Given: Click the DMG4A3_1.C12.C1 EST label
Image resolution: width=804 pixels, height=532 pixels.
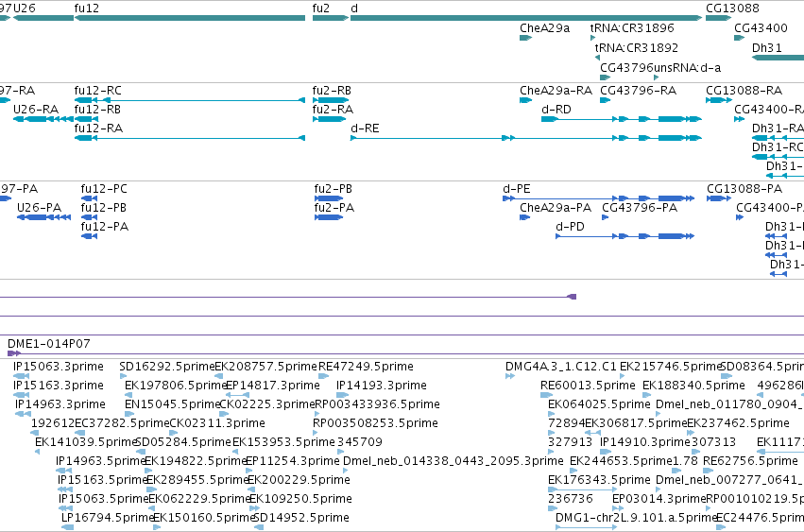Looking at the screenshot, I should (561, 367).
